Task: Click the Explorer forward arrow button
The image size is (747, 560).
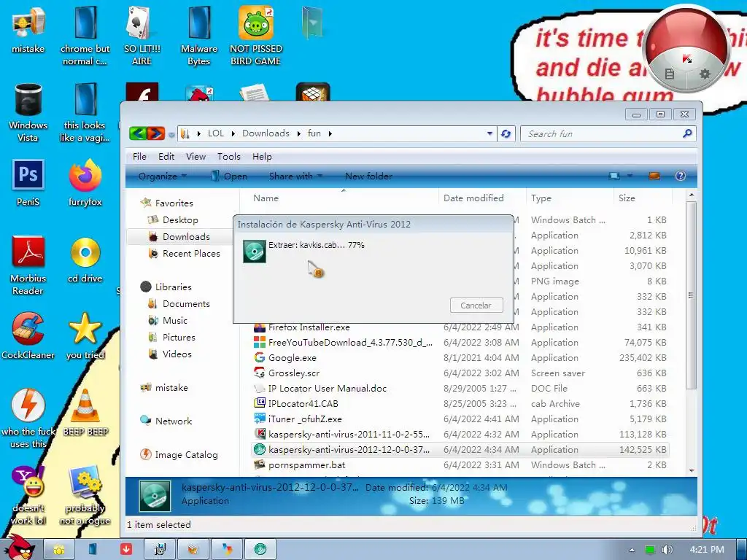Action: click(156, 134)
